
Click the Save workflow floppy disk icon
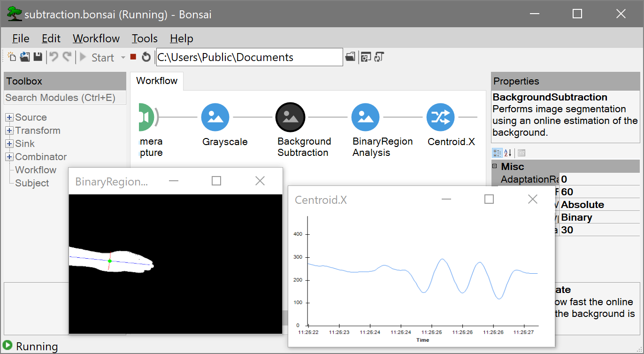[38, 57]
